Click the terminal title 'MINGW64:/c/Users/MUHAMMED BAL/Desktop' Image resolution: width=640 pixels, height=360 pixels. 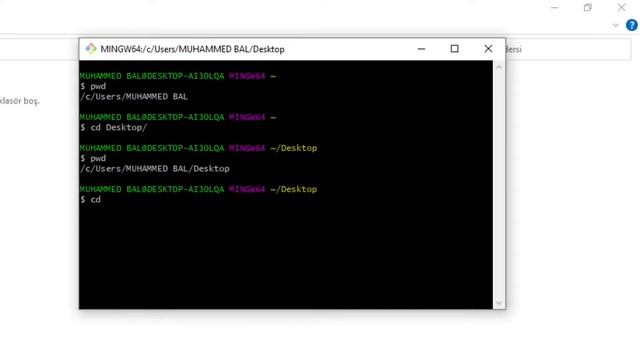(x=192, y=49)
